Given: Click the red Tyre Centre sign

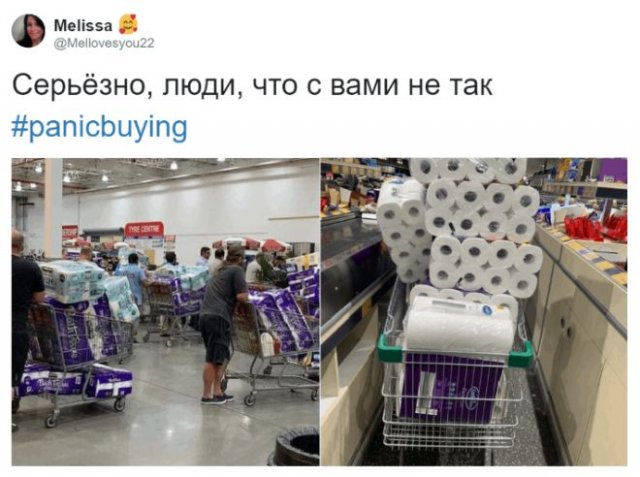Looking at the screenshot, I should pos(144,230).
